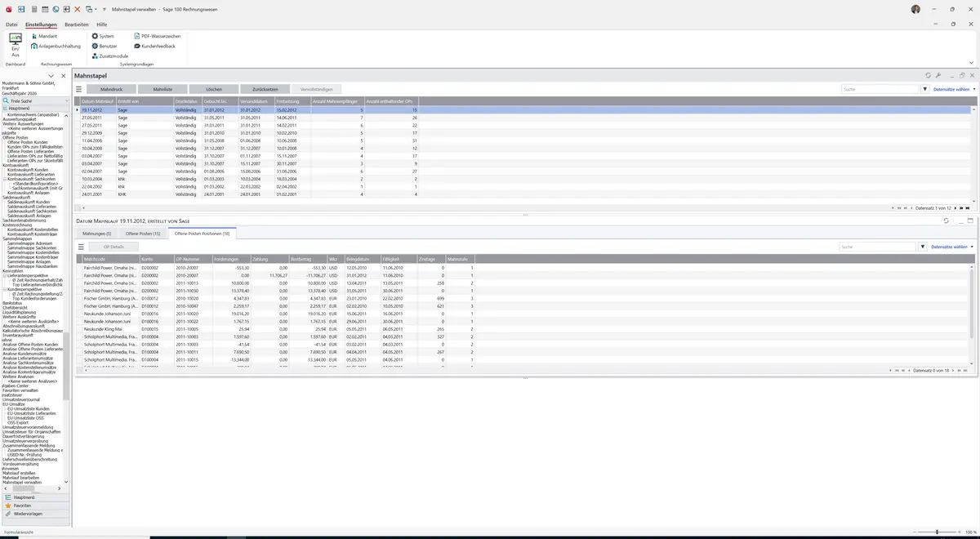Click the OP Details button
The height and width of the screenshot is (539, 980).
click(x=114, y=246)
